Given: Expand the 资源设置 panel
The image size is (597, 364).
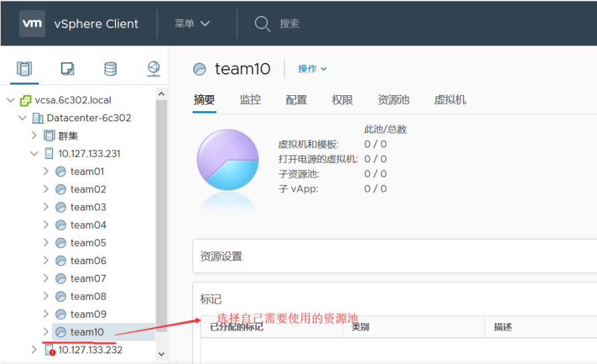Looking at the screenshot, I should [395, 256].
